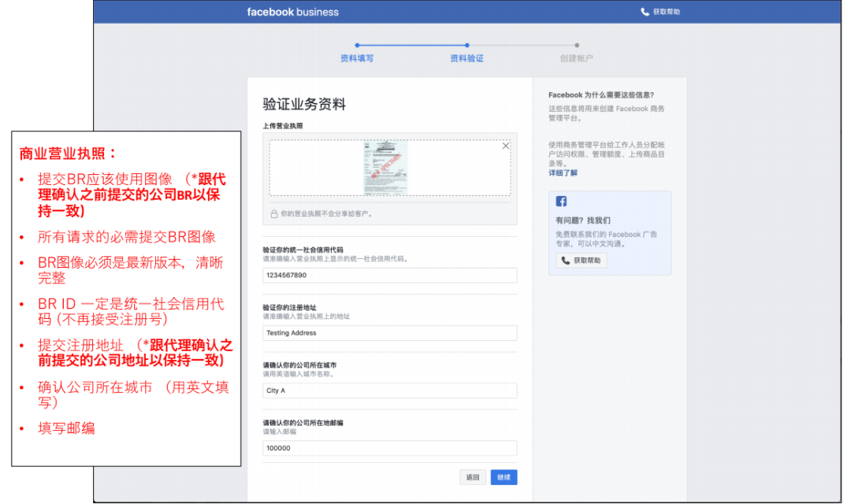851x504 pixels.
Task: Select the 创建帐户 step
Action: 576,58
